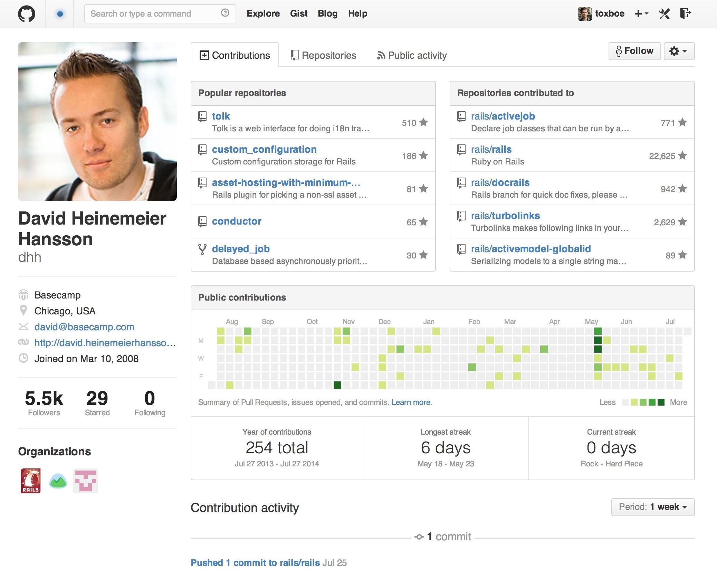
Task: Open the rails/turbolinks repository link
Action: point(505,216)
